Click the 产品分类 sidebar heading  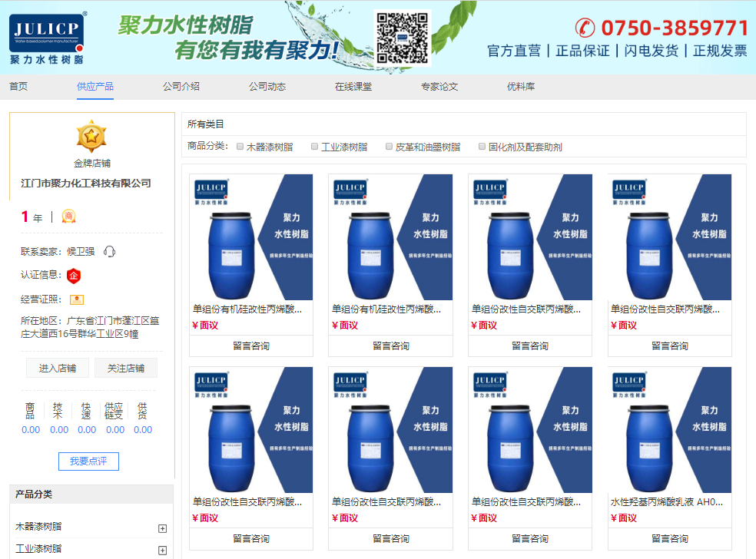point(34,494)
